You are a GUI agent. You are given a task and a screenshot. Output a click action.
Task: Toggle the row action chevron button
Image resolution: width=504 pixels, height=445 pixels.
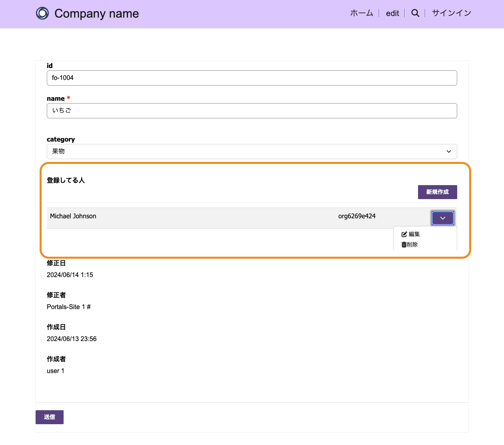point(442,218)
